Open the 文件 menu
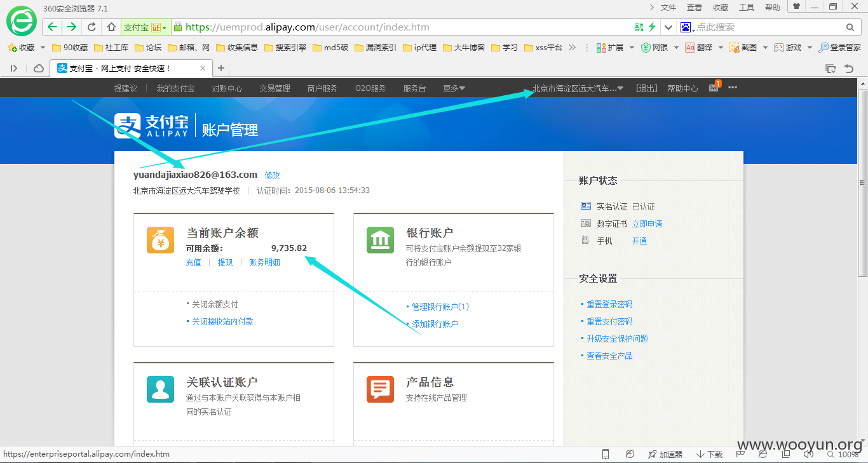 [668, 7]
